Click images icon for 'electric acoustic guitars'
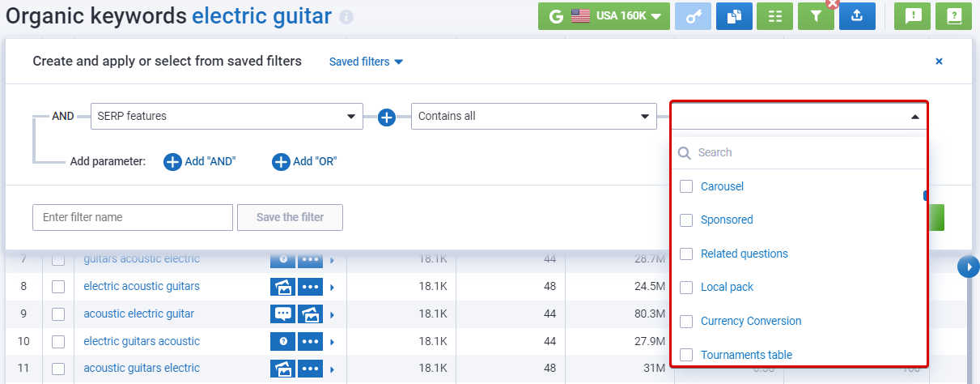The height and width of the screenshot is (384, 980). tap(283, 287)
